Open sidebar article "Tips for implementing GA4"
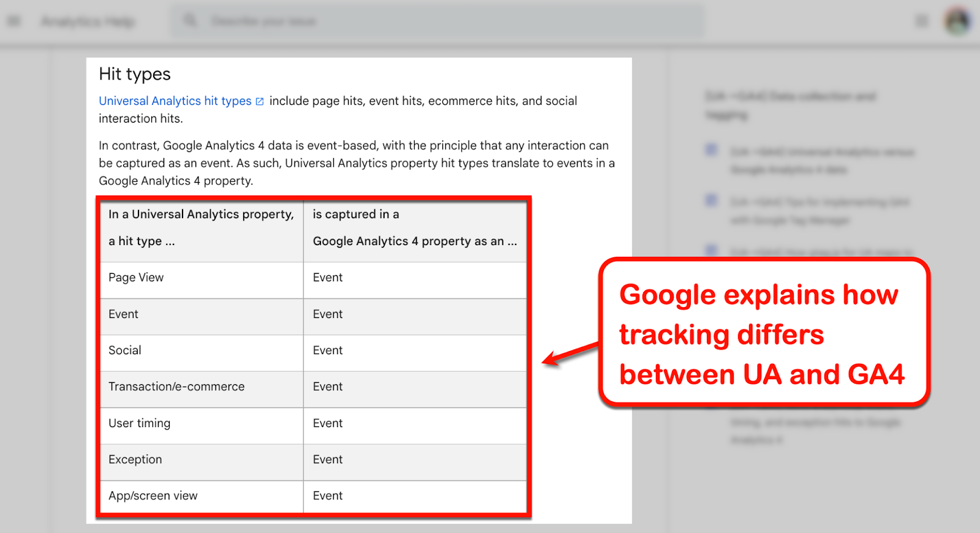The image size is (980, 533). click(x=820, y=211)
